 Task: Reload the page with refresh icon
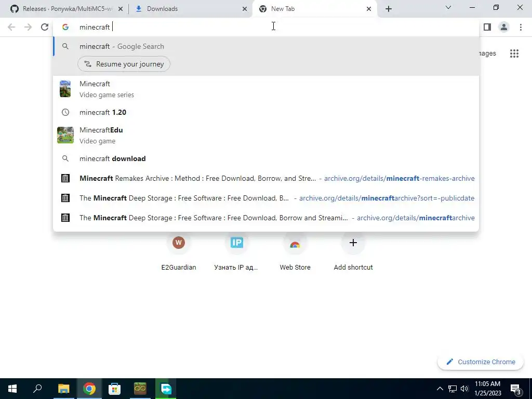[x=45, y=27]
